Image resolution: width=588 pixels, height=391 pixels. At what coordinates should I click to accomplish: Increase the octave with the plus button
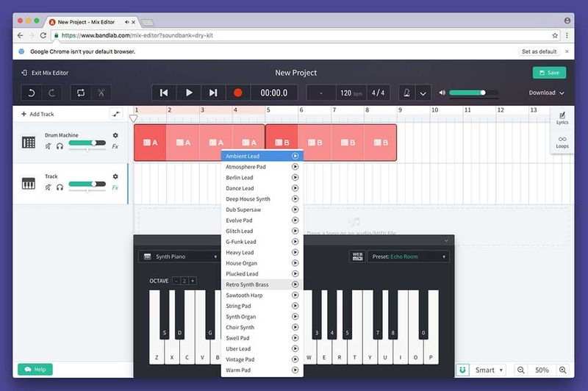193,281
